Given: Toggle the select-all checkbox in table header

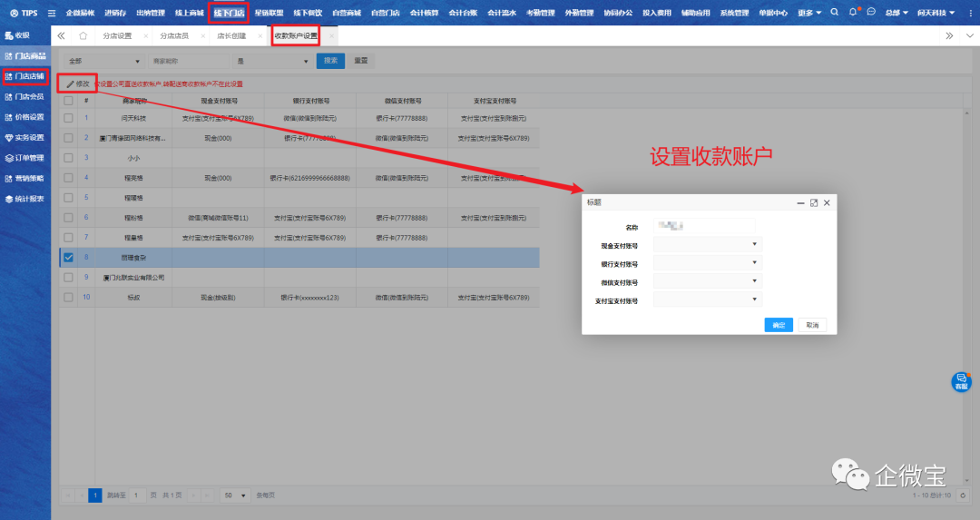Looking at the screenshot, I should pos(68,101).
